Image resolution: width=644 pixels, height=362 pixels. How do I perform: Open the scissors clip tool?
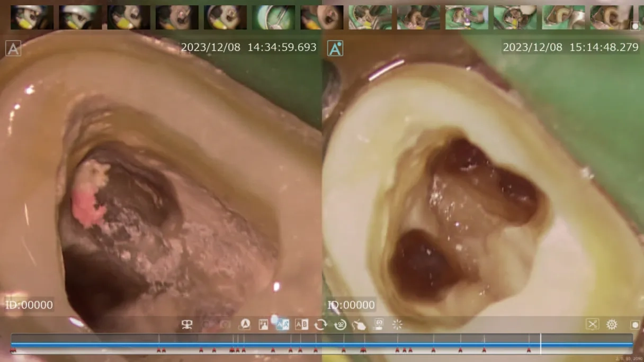tap(592, 324)
